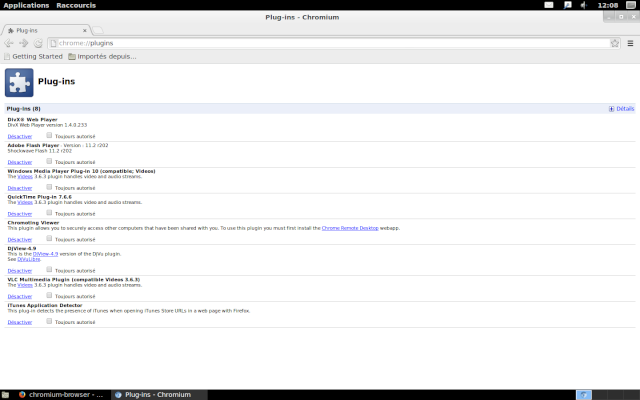Go forward with the forward arrow
The width and height of the screenshot is (640, 400).
[24, 43]
